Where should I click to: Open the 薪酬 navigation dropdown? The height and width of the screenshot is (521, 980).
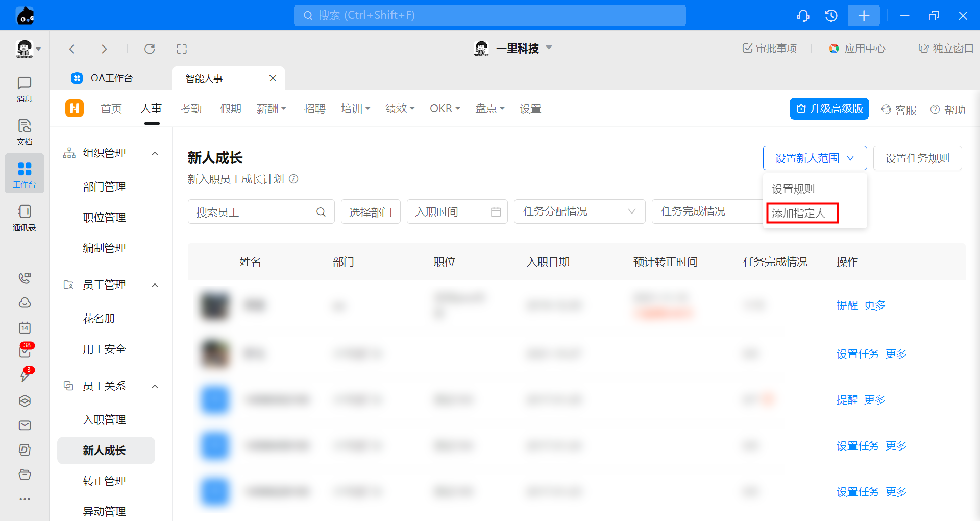pyautogui.click(x=271, y=109)
